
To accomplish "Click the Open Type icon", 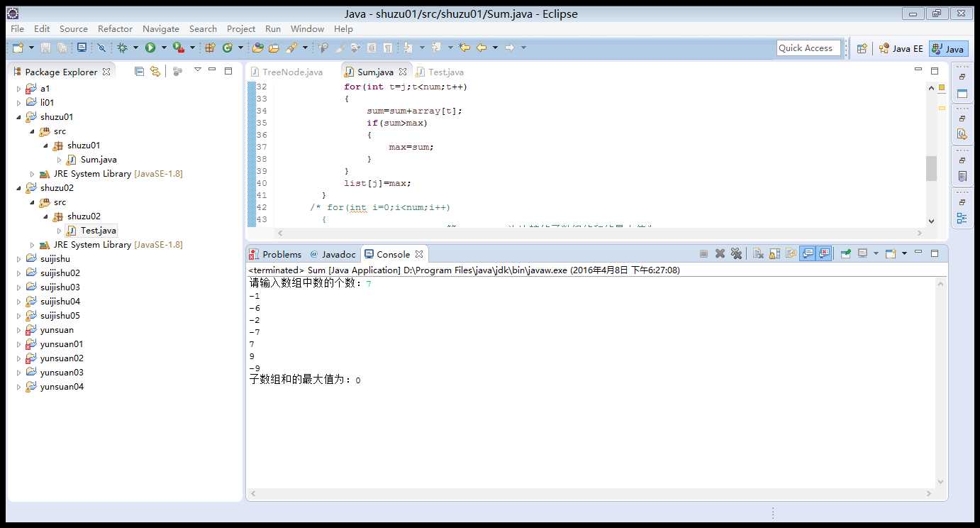I will (257, 48).
